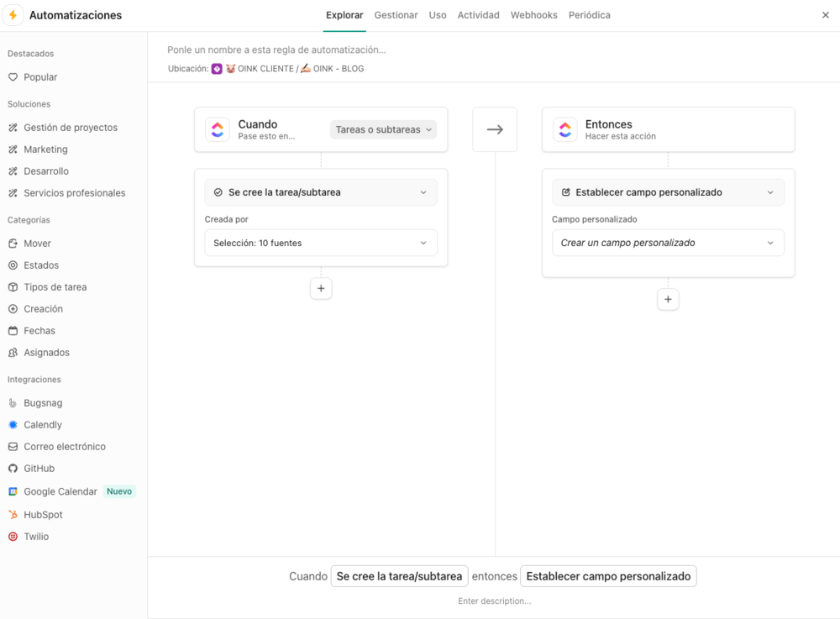Select the Estados category icon
Image resolution: width=840 pixels, height=619 pixels.
(x=13, y=265)
